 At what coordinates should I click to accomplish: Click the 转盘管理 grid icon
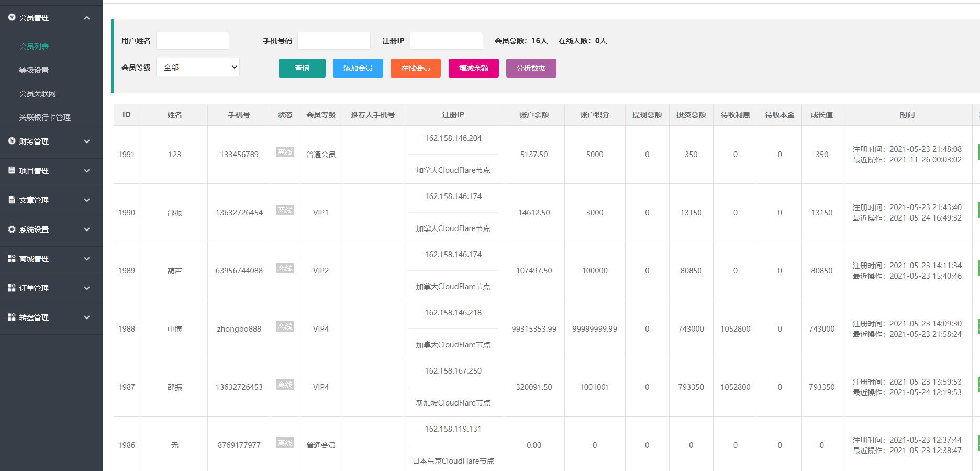coord(12,317)
